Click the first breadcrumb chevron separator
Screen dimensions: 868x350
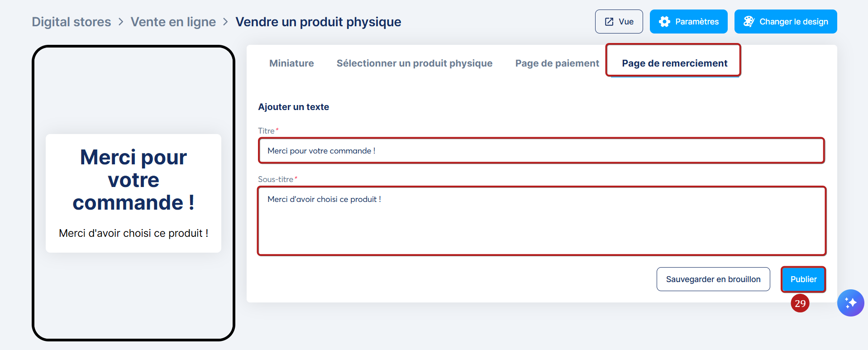(121, 22)
